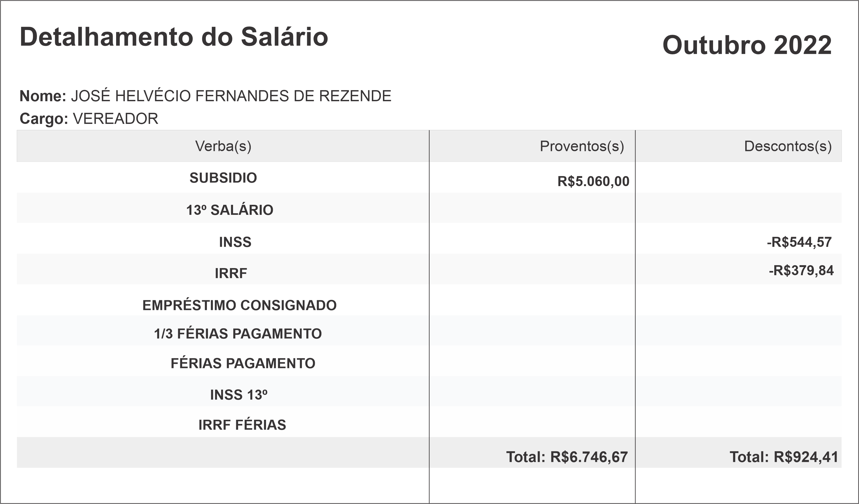The height and width of the screenshot is (504, 859).
Task: Click the proventos total R$6.746,67
Action: pyautogui.click(x=567, y=457)
